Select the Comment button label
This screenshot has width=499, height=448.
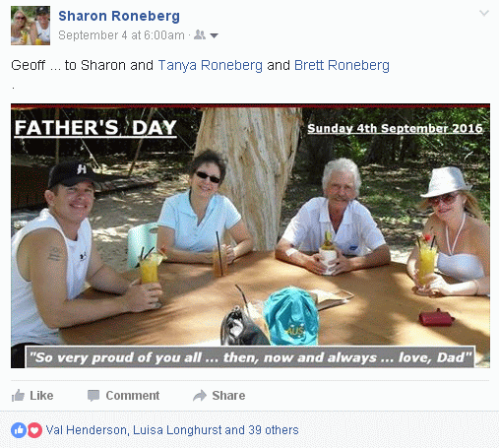tap(133, 396)
